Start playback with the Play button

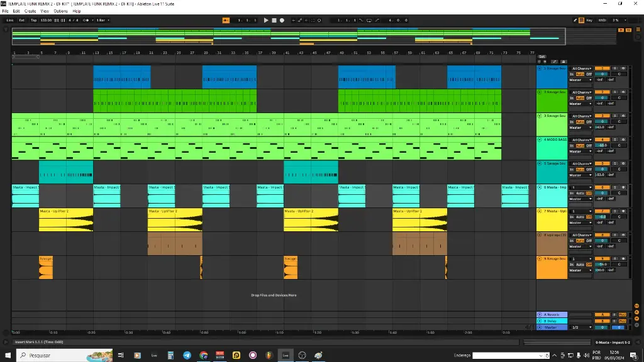[266, 20]
